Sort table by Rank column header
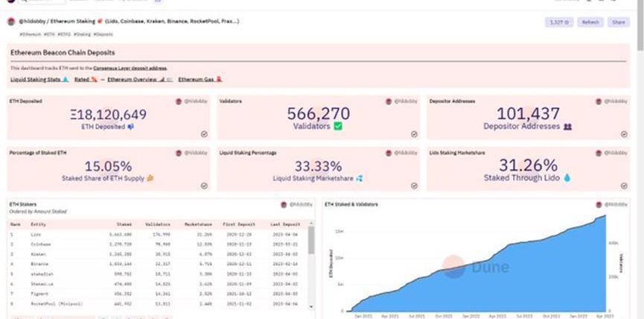This screenshot has height=319, width=644. point(15,224)
